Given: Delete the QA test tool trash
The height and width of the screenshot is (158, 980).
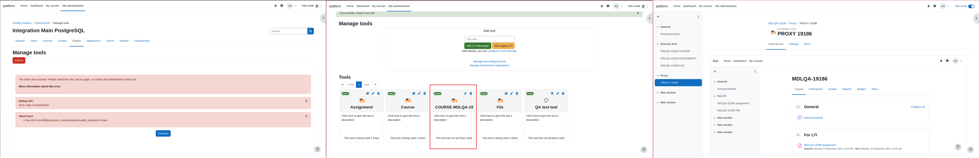Looking at the screenshot, I should click(563, 93).
